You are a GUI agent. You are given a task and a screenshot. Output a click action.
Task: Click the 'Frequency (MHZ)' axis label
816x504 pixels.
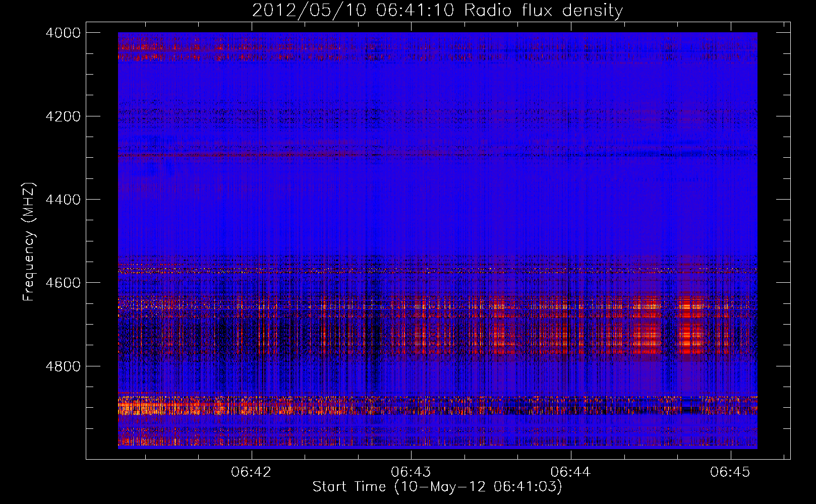click(x=29, y=242)
